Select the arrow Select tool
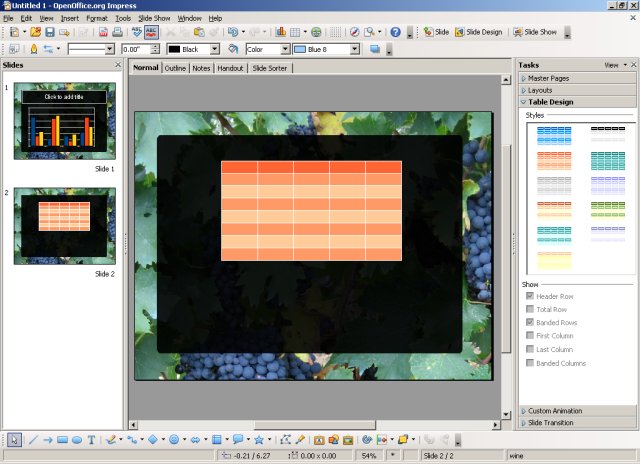This screenshot has height=464, width=640. click(14, 440)
